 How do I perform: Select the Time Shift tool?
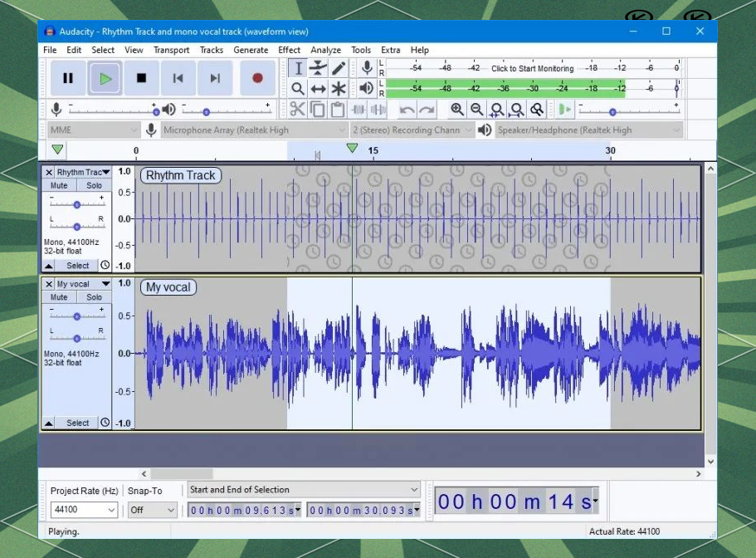(318, 89)
